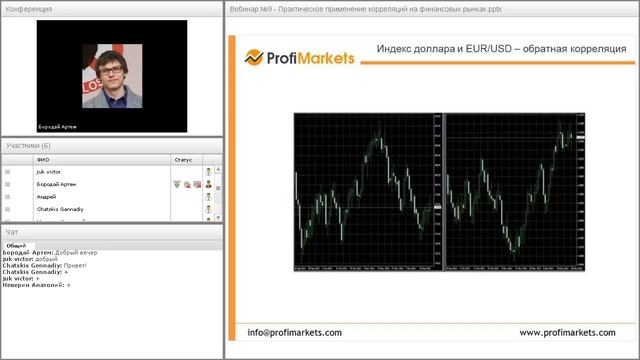640x360 pixels.
Task: Click the Бородай Артем caption under video
Action: (57, 127)
